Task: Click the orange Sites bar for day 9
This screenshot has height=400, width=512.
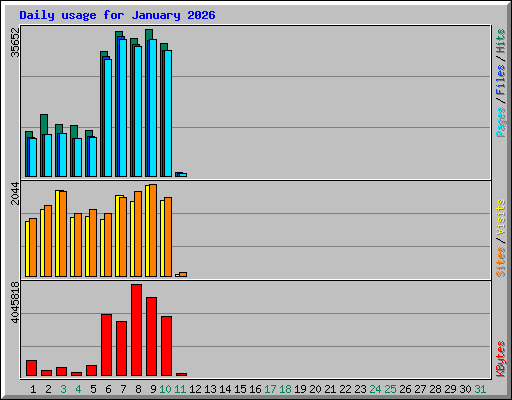Action: (153, 230)
